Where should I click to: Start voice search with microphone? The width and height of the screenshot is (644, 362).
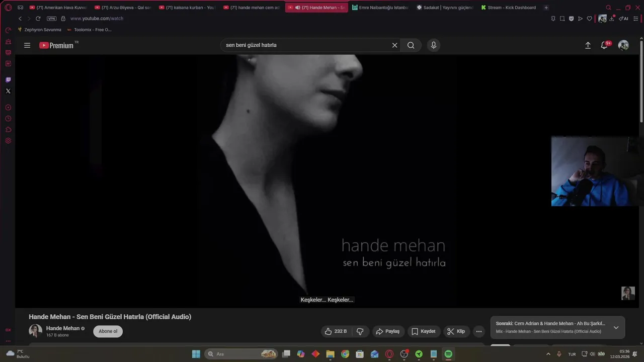tap(434, 45)
